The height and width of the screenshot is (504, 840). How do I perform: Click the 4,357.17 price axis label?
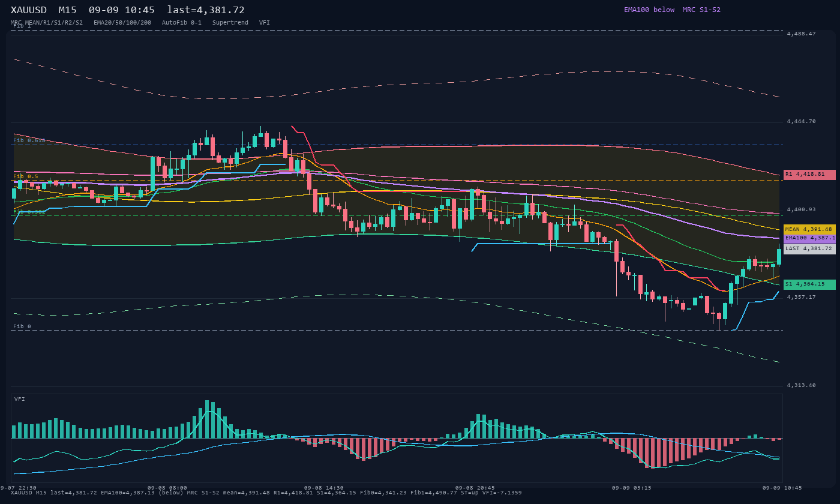click(x=802, y=297)
